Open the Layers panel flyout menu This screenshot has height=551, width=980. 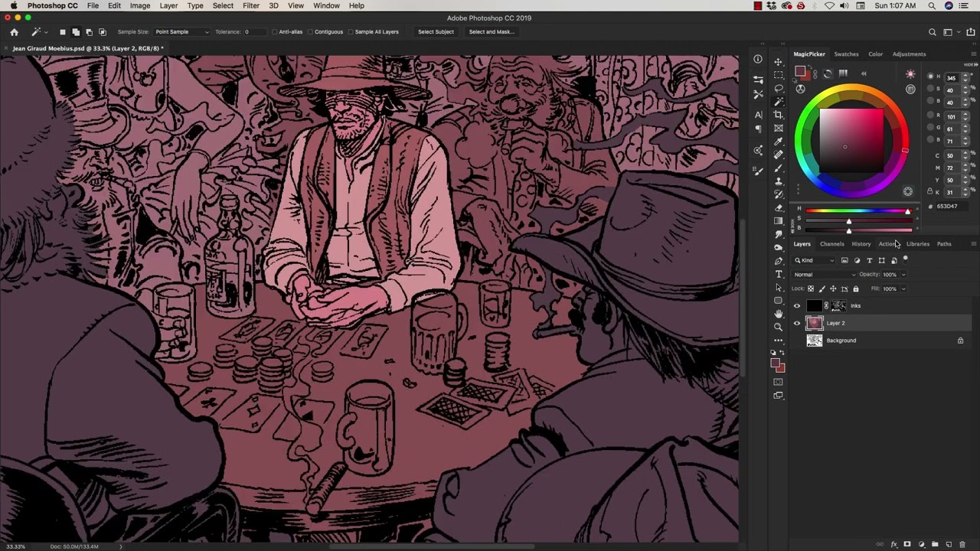973,244
